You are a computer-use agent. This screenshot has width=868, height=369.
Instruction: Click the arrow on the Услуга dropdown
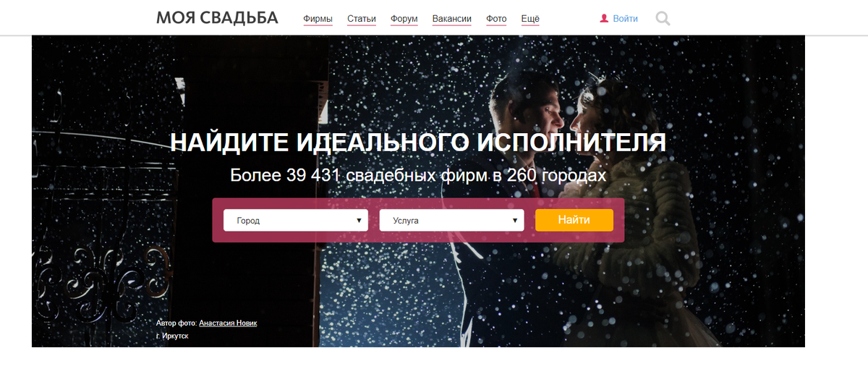(x=515, y=221)
